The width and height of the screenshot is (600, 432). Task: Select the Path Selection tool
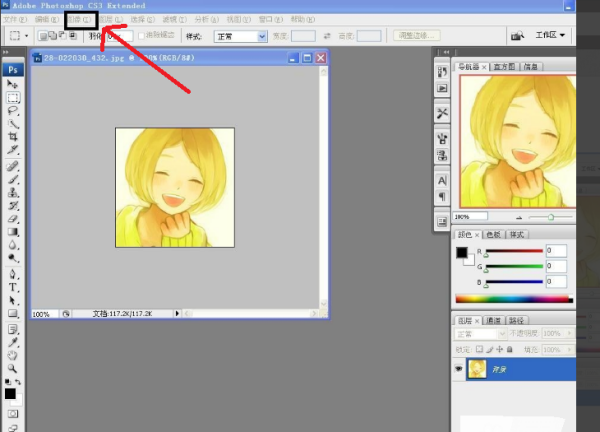pyautogui.click(x=13, y=300)
